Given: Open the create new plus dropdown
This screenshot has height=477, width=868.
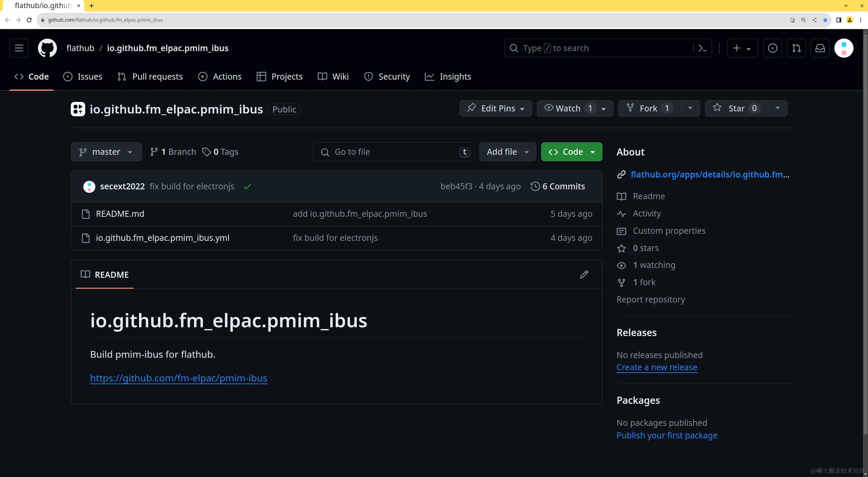Looking at the screenshot, I should [742, 48].
